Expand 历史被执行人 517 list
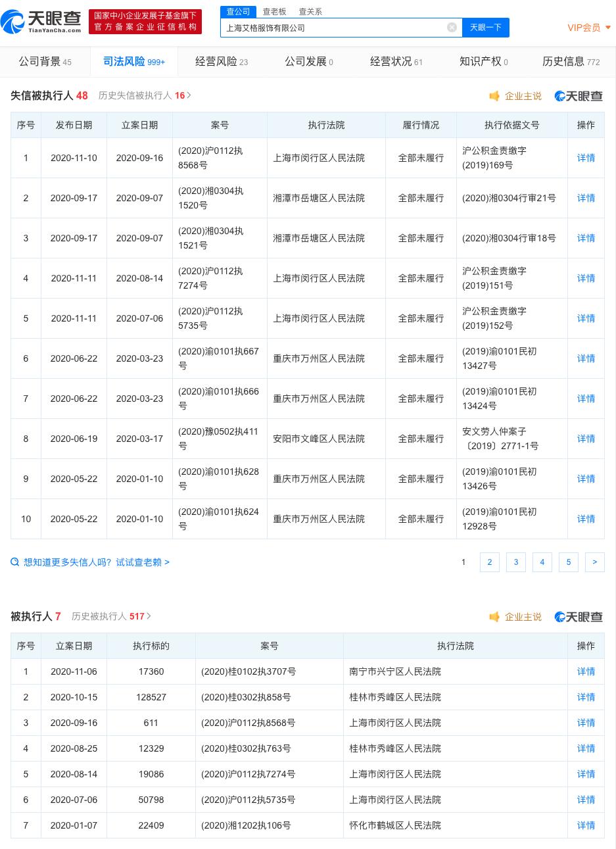This screenshot has height=849, width=616. tap(111, 616)
